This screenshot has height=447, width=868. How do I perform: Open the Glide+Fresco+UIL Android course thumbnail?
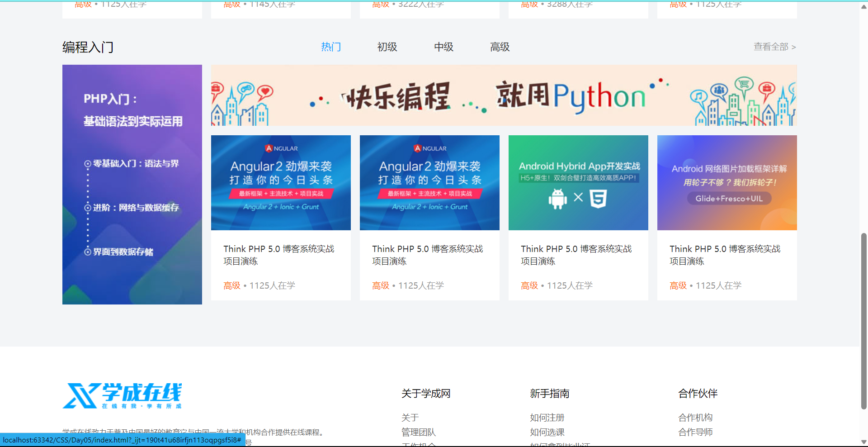point(727,183)
